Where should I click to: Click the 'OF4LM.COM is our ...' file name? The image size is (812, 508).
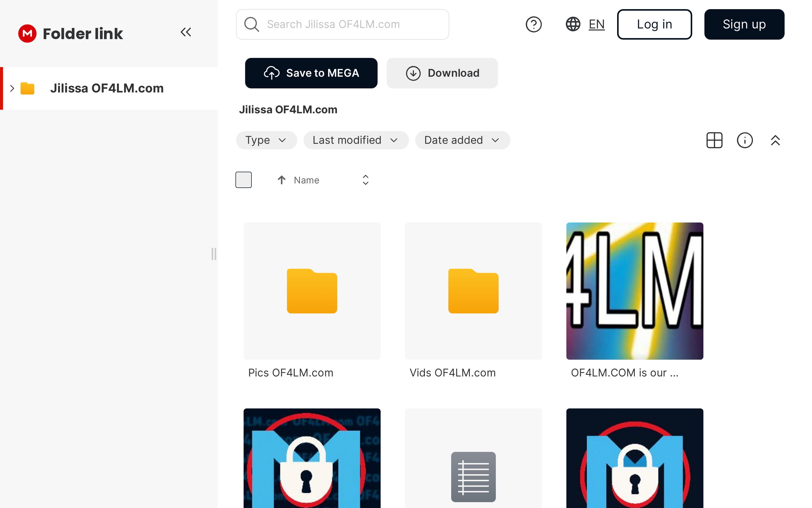pyautogui.click(x=624, y=373)
